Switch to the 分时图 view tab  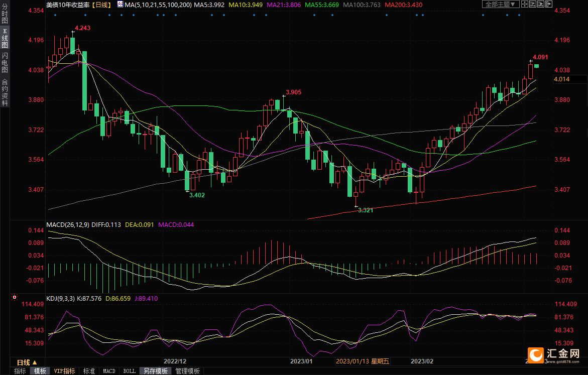(5, 13)
